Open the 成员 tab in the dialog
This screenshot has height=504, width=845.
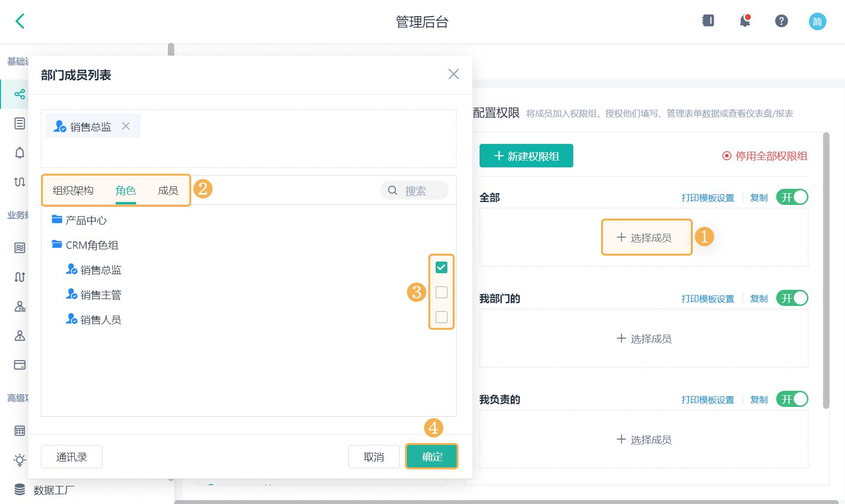(168, 190)
